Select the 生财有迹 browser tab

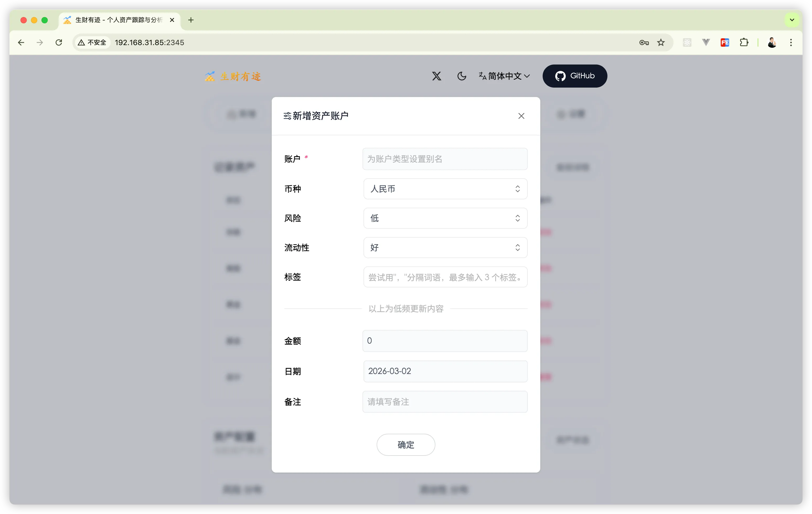tap(119, 20)
